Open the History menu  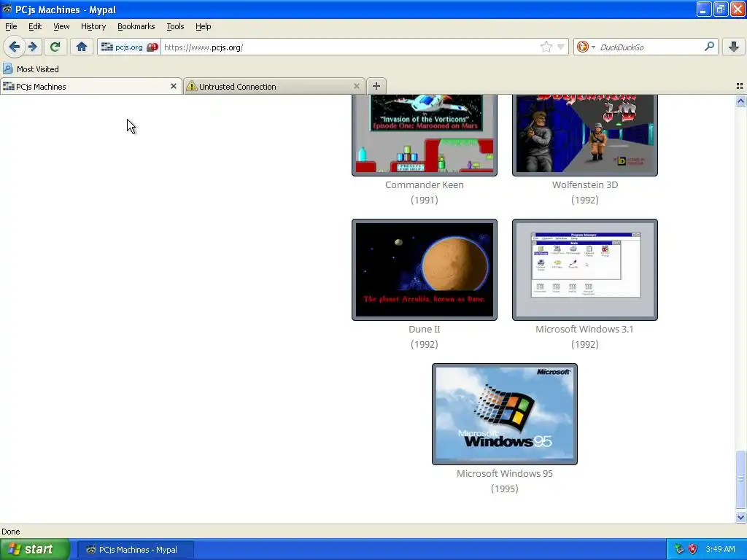click(x=93, y=26)
